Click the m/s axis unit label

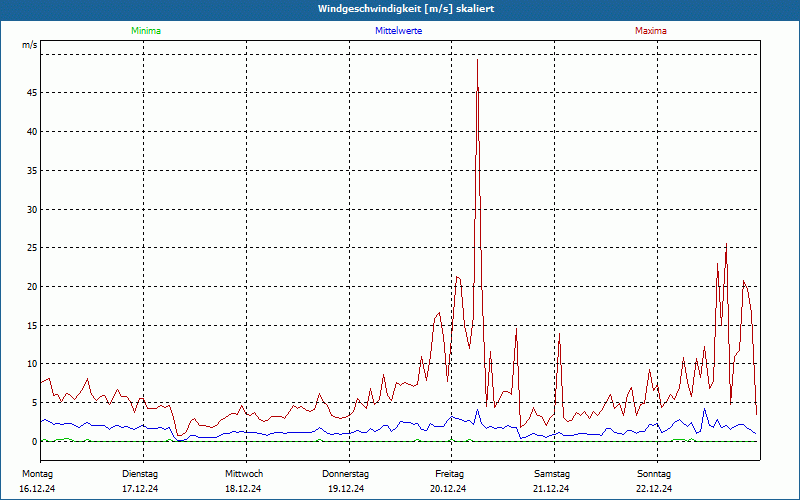[x=29, y=46]
